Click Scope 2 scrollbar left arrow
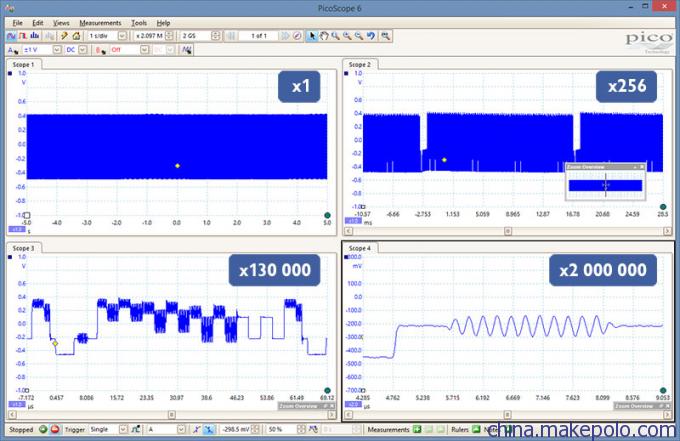 [348, 231]
